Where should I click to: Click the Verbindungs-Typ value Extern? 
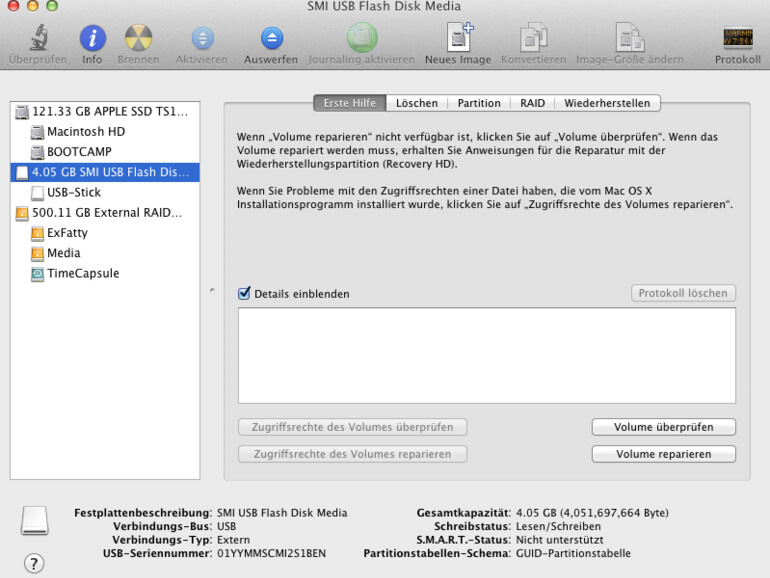(233, 540)
